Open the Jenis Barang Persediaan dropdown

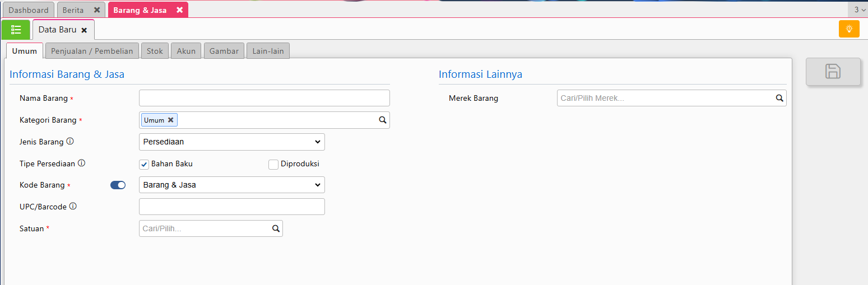(x=231, y=142)
